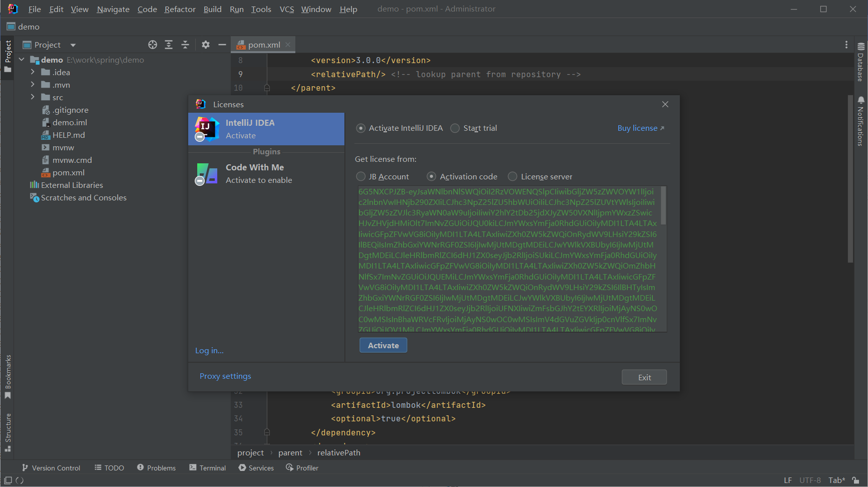Click the Exit button in Licenses dialog
The width and height of the screenshot is (868, 487).
[644, 377]
